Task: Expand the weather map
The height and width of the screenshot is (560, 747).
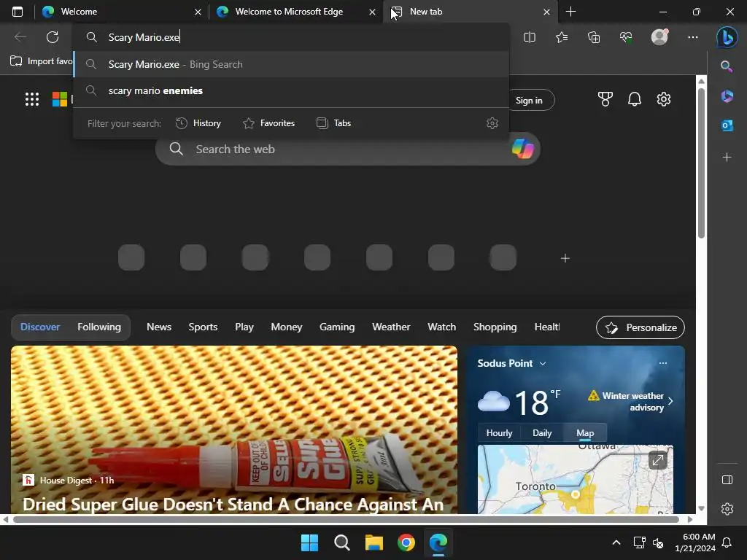Action: tap(658, 460)
